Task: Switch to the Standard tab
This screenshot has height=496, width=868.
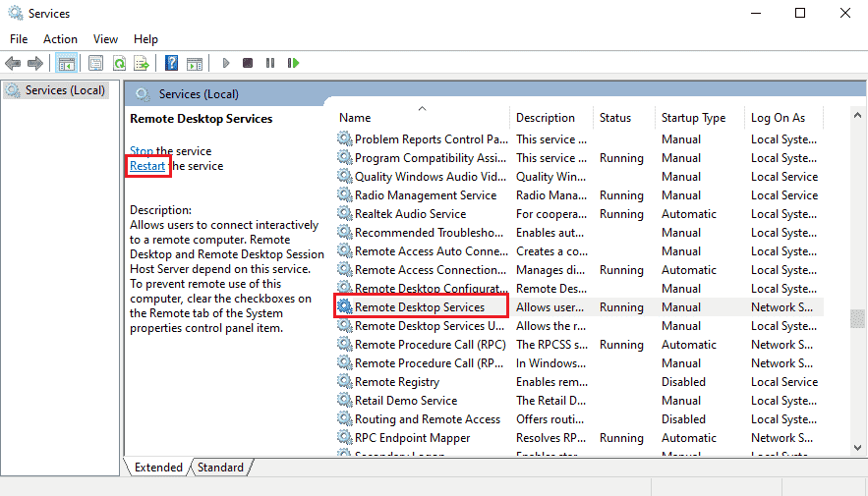Action: [x=220, y=468]
